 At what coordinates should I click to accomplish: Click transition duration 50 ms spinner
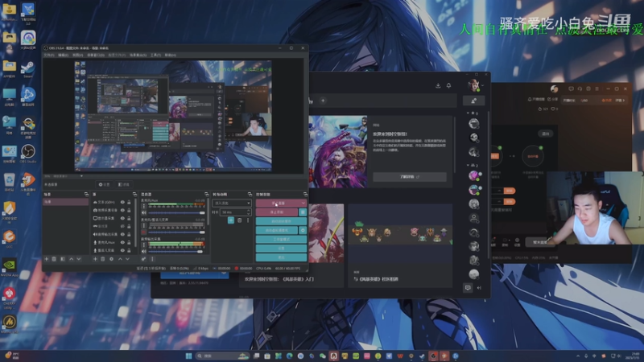[235, 212]
